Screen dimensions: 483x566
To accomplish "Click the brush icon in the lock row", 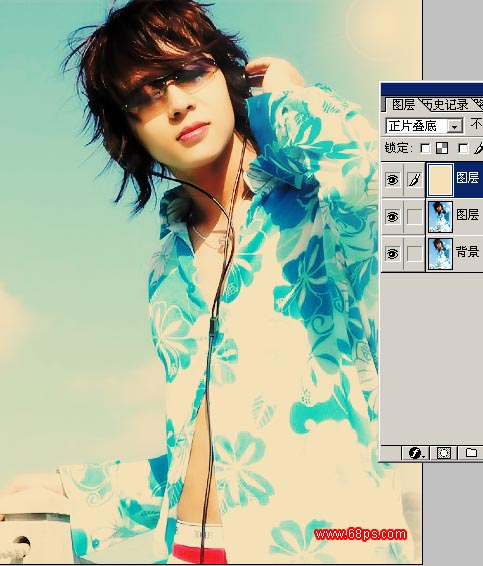I will point(479,148).
